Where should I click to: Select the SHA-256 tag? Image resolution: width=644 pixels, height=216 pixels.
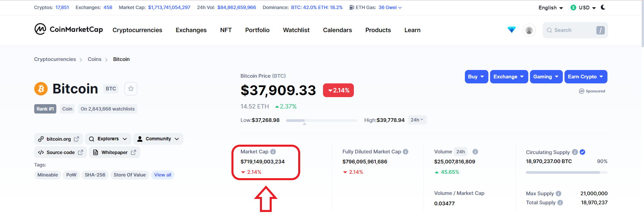click(x=95, y=175)
